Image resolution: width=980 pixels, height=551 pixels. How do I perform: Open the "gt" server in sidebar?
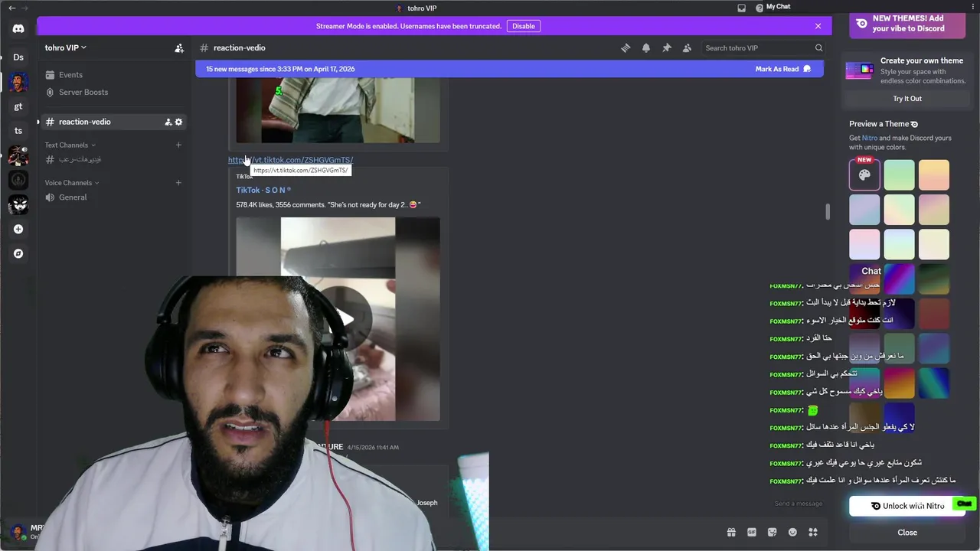[18, 106]
